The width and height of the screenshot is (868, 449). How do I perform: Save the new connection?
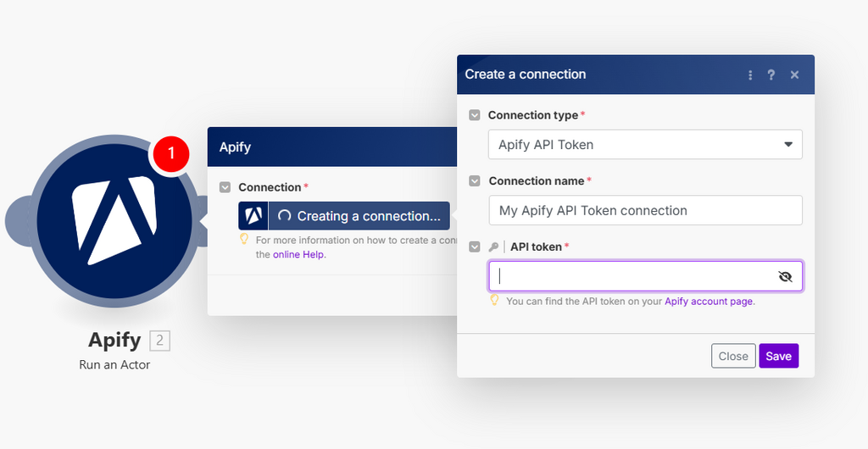pos(778,356)
